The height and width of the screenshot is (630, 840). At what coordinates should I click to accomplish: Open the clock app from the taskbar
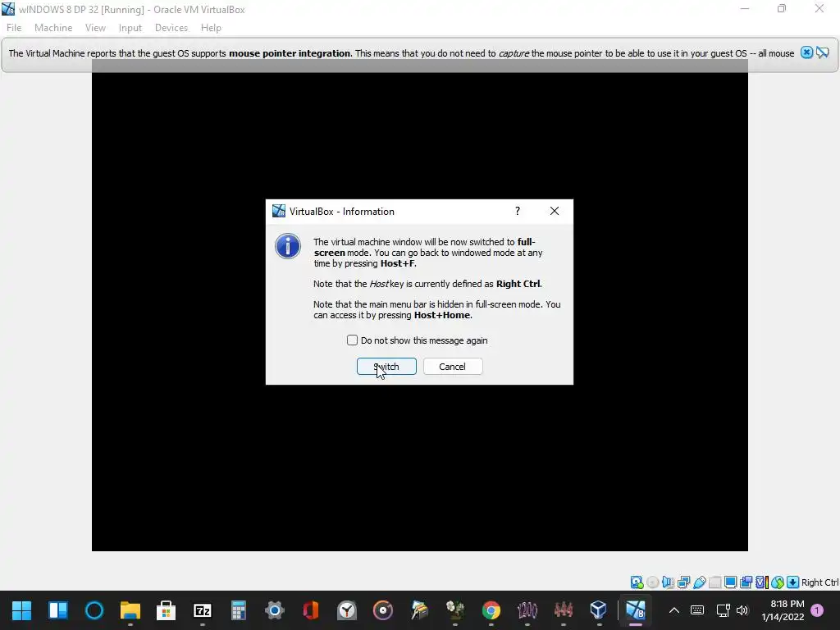[x=347, y=610]
